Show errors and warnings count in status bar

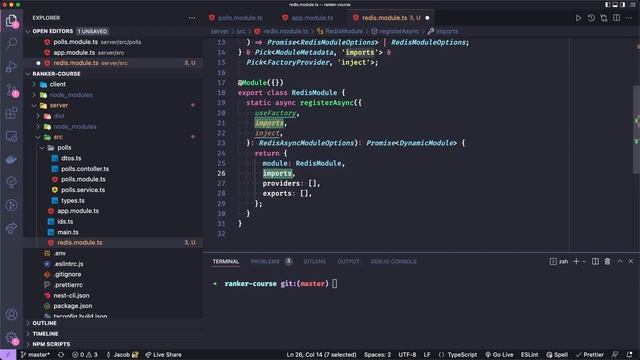click(x=85, y=355)
